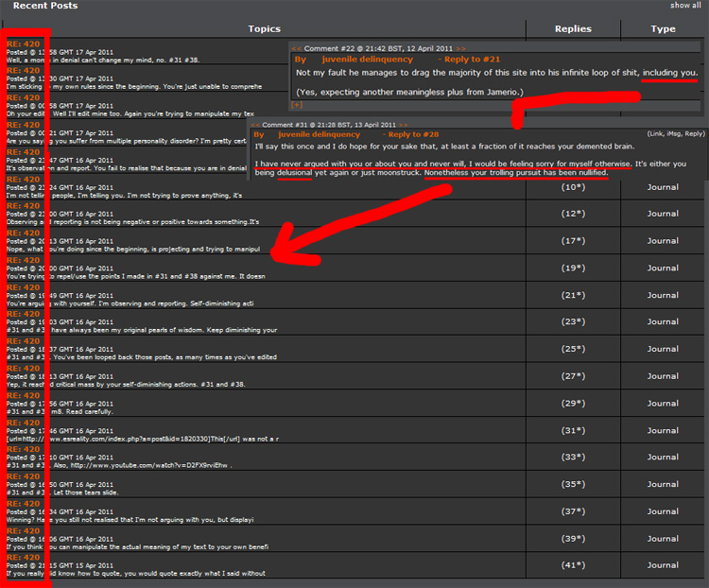This screenshot has height=588, width=709.
Task: Open RE: 420 post 'Observing and reporting is not'
Action: click(24, 206)
